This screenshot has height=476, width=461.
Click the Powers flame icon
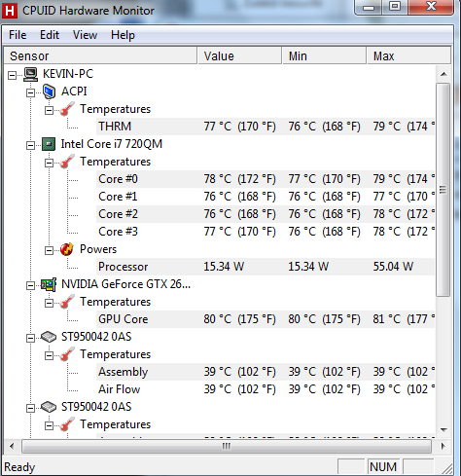(67, 249)
